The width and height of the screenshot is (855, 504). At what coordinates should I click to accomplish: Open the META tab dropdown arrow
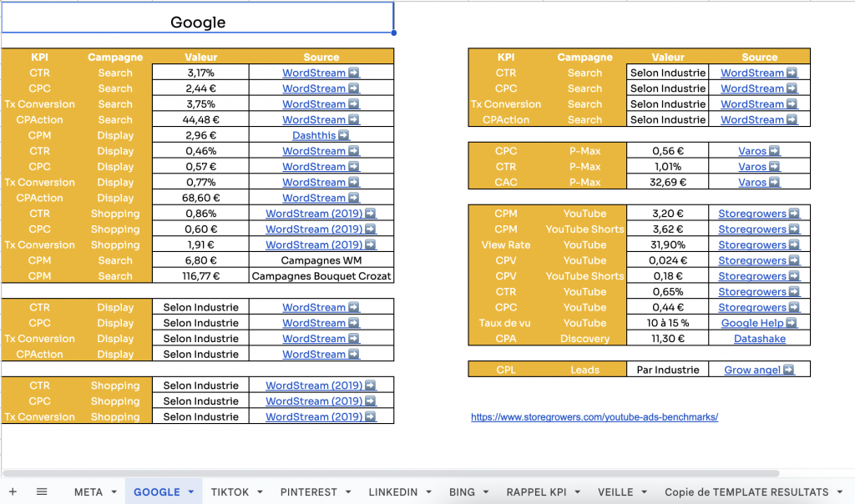(x=113, y=492)
